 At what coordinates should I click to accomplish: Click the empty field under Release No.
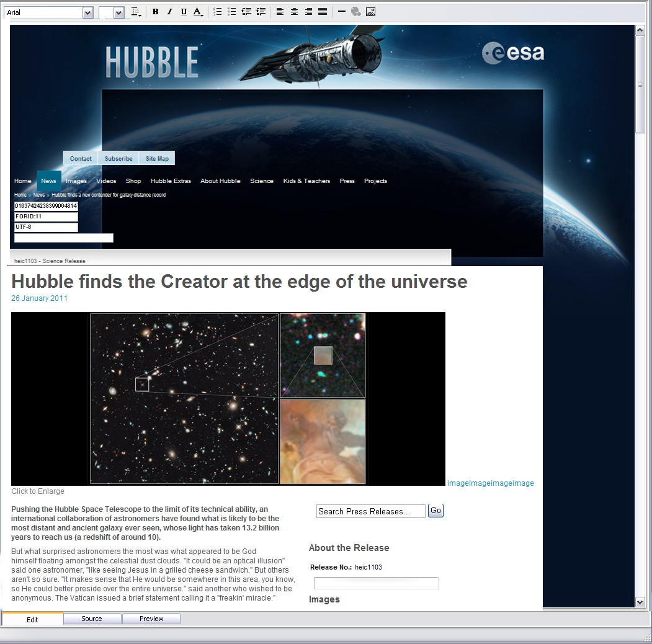pos(377,583)
